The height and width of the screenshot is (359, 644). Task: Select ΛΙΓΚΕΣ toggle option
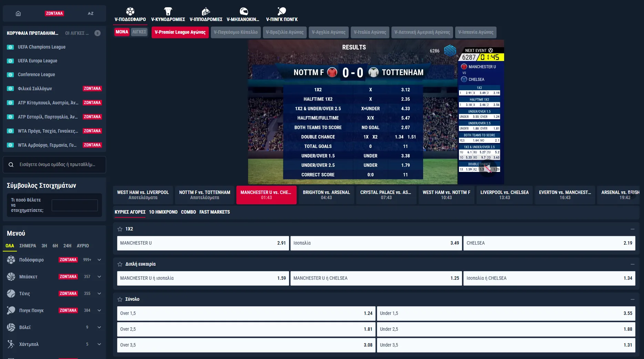pyautogui.click(x=139, y=32)
